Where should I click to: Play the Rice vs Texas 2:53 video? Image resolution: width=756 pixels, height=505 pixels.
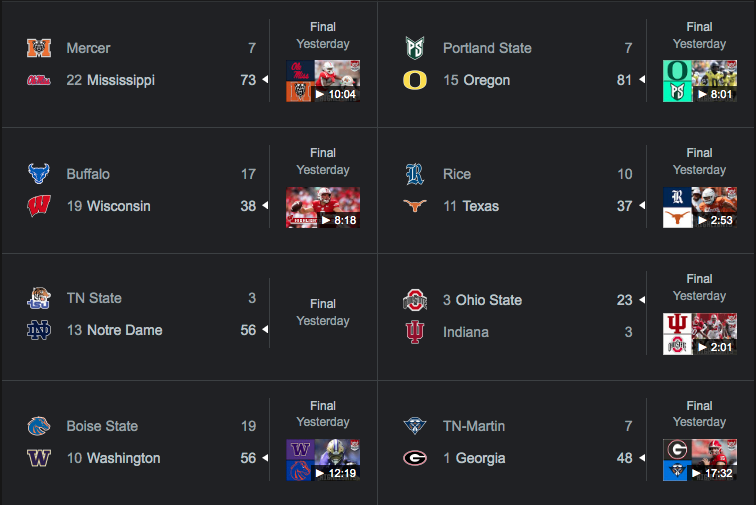coord(700,207)
